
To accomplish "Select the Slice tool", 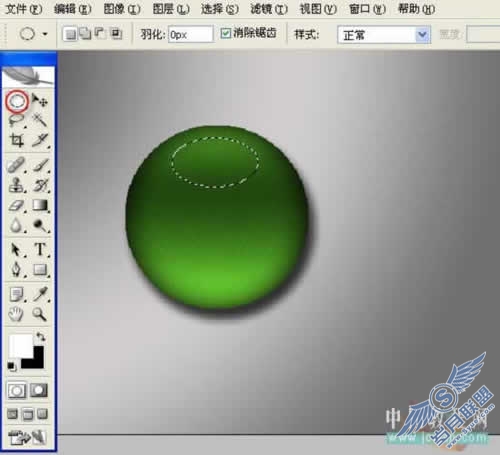I will pos(40,140).
